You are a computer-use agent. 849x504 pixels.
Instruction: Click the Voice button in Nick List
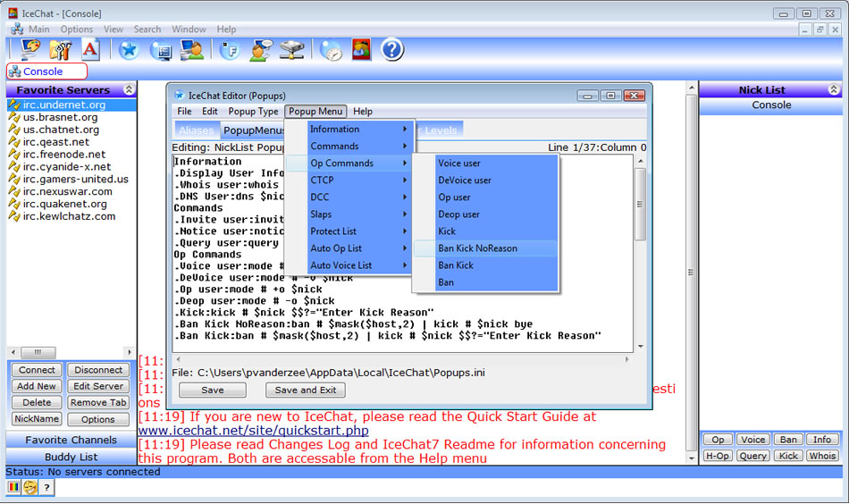click(752, 440)
